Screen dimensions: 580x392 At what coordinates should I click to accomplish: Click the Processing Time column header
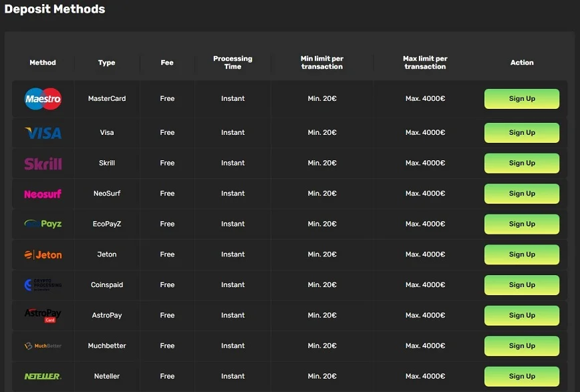(x=233, y=63)
